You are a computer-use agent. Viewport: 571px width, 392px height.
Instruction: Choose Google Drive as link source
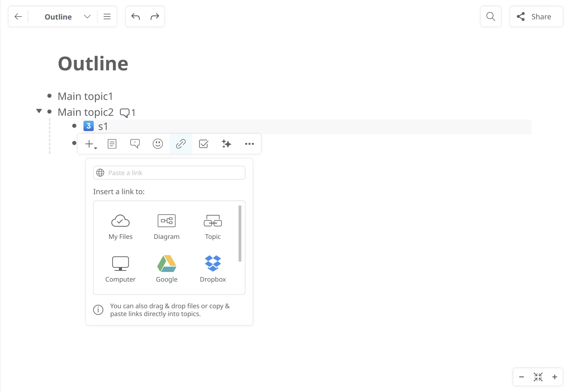(166, 269)
